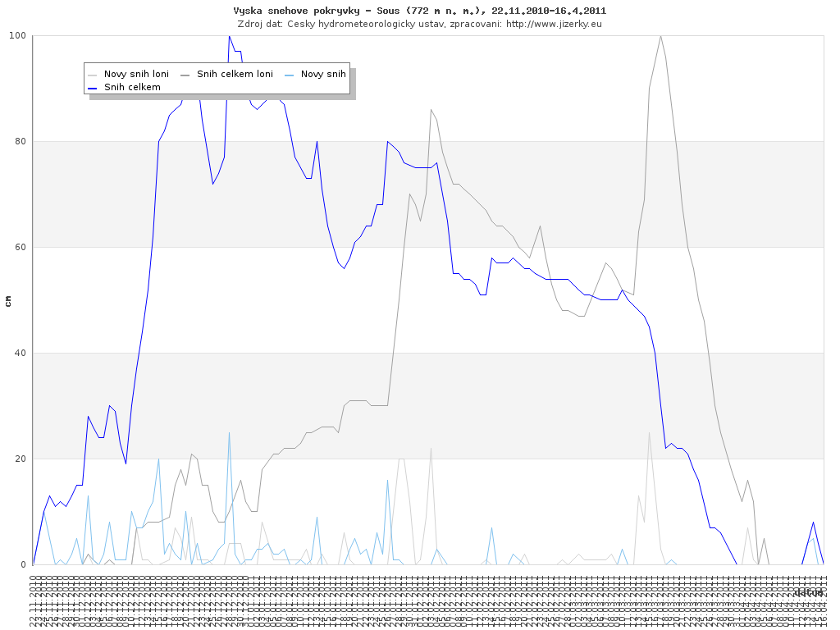The width and height of the screenshot is (840, 630).
Task: Click the chart title 'Vyska snehove pokryvky'
Action: (x=420, y=11)
